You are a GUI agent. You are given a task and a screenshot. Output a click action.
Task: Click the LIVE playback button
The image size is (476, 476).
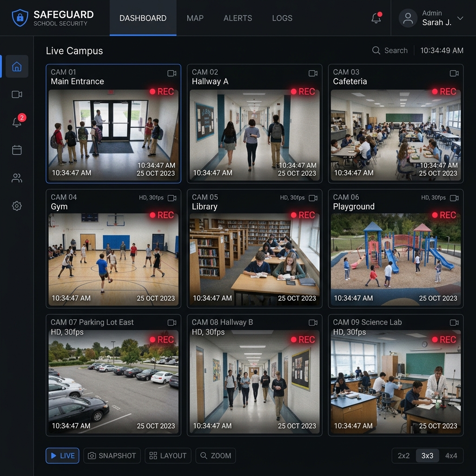(63, 456)
